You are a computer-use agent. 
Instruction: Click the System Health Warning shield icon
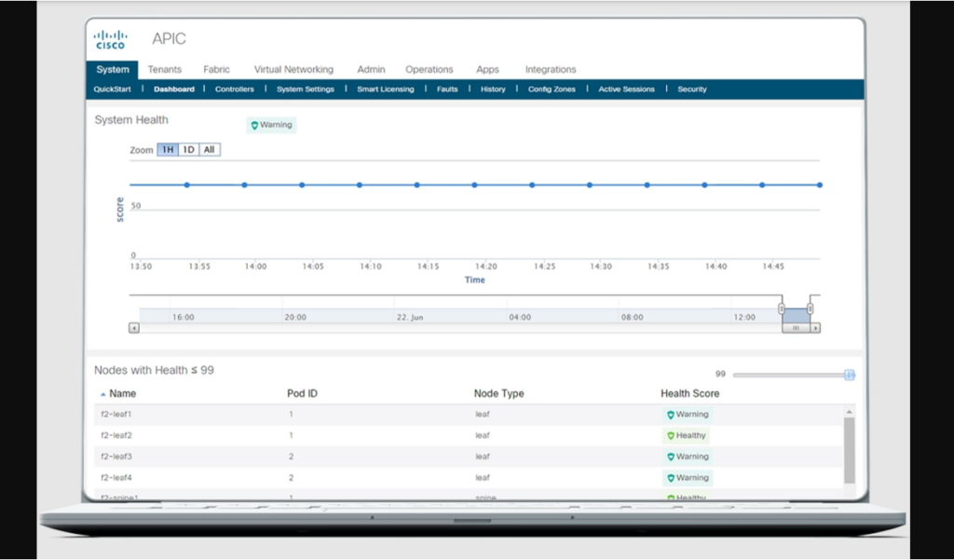coord(254,126)
